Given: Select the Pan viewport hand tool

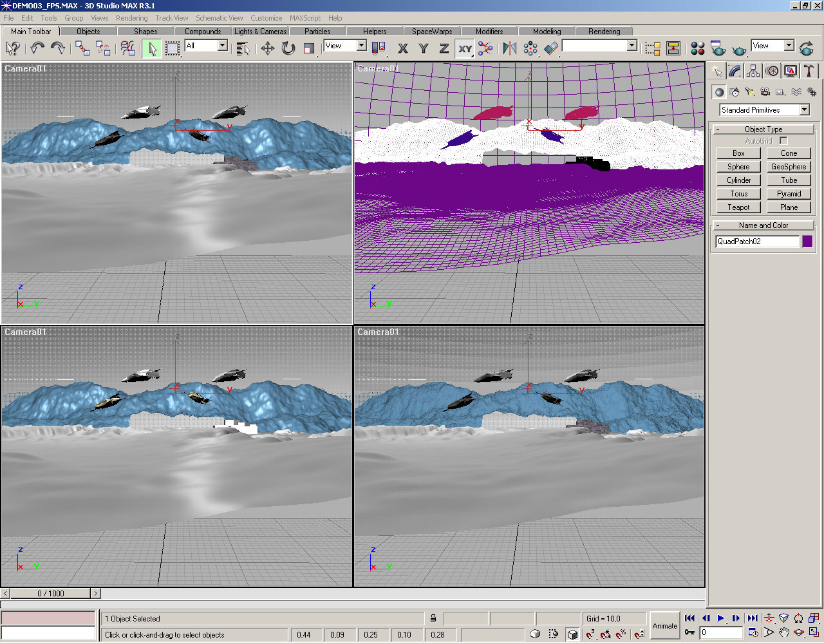Looking at the screenshot, I should 783,632.
